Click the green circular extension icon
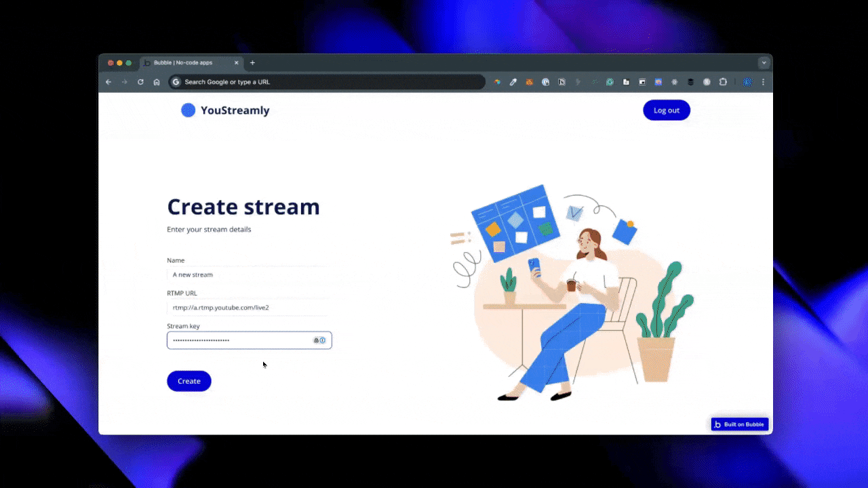The height and width of the screenshot is (488, 868). pos(610,82)
